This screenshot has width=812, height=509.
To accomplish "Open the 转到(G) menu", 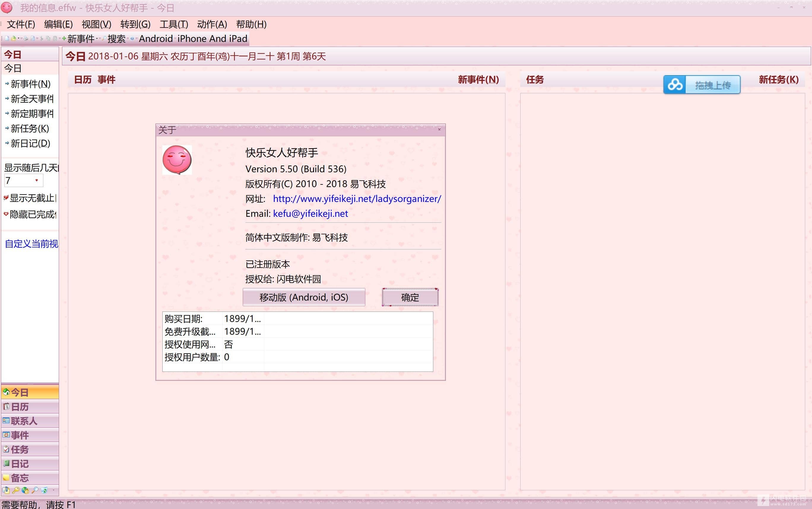I will click(x=135, y=24).
